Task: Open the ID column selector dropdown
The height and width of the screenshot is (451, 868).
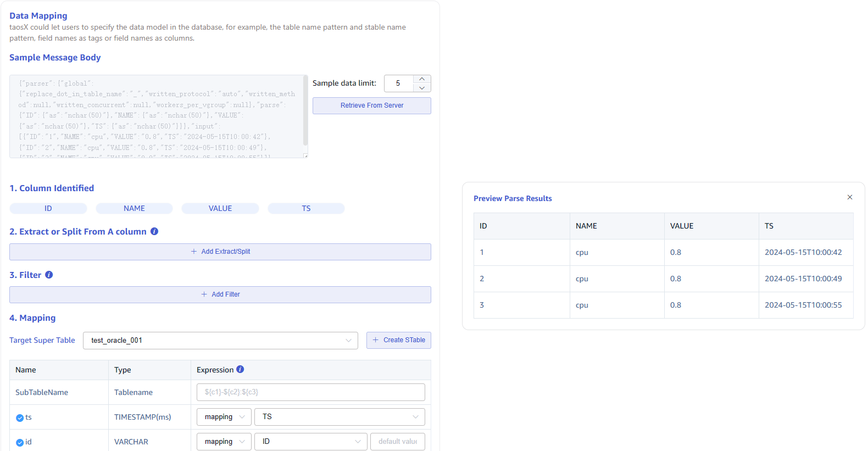Action: [310, 442]
